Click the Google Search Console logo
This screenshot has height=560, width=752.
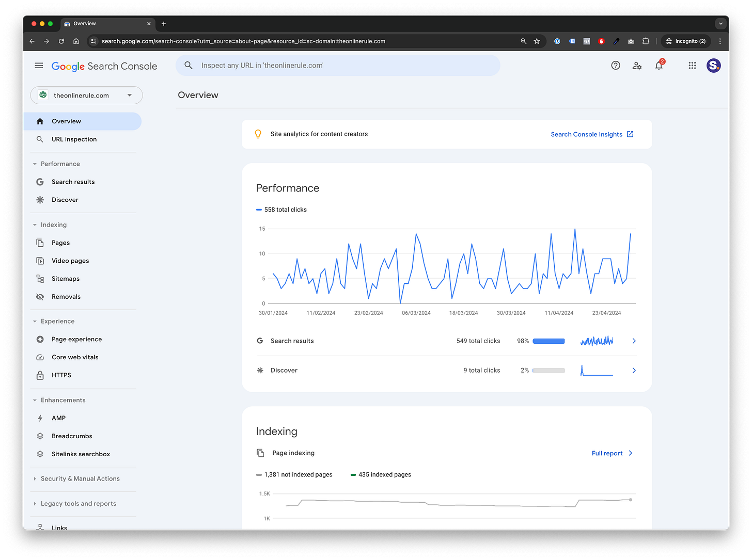104,66
